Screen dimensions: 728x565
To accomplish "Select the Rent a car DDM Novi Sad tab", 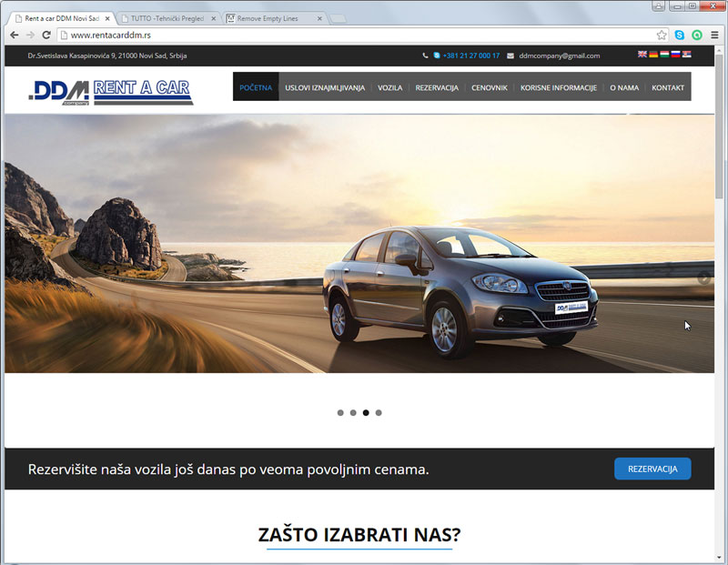I will [62, 18].
